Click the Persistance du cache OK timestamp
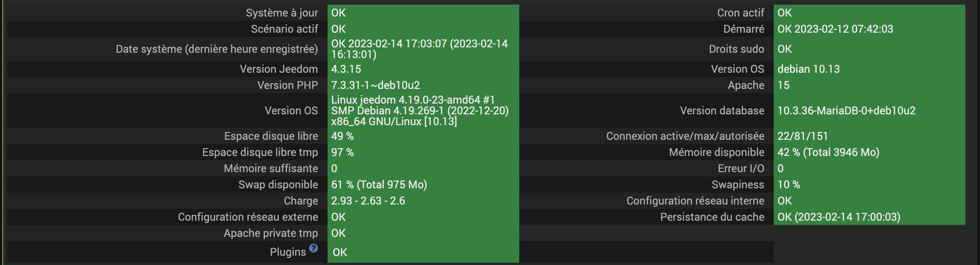 tap(838, 217)
